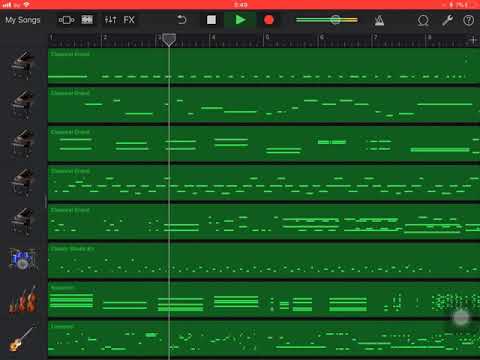This screenshot has height=360, width=480.
Task: Tap the track header drag handle
Action: [x=46, y=202]
